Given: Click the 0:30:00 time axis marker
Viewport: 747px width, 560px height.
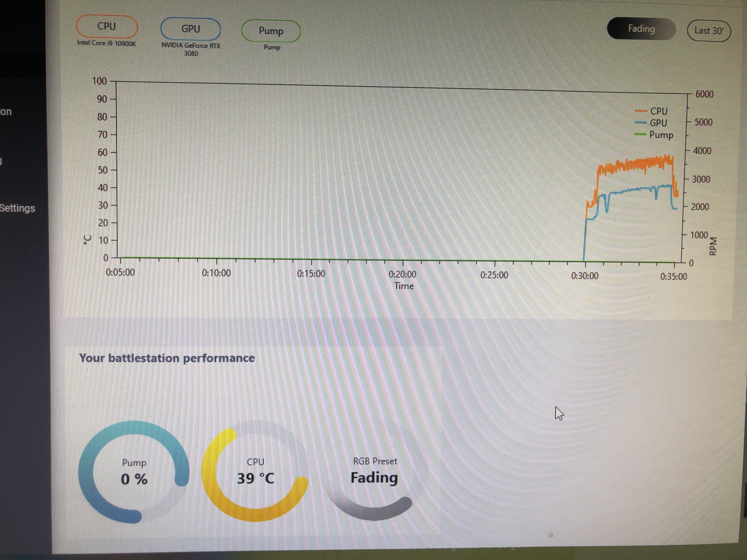Looking at the screenshot, I should (x=585, y=276).
